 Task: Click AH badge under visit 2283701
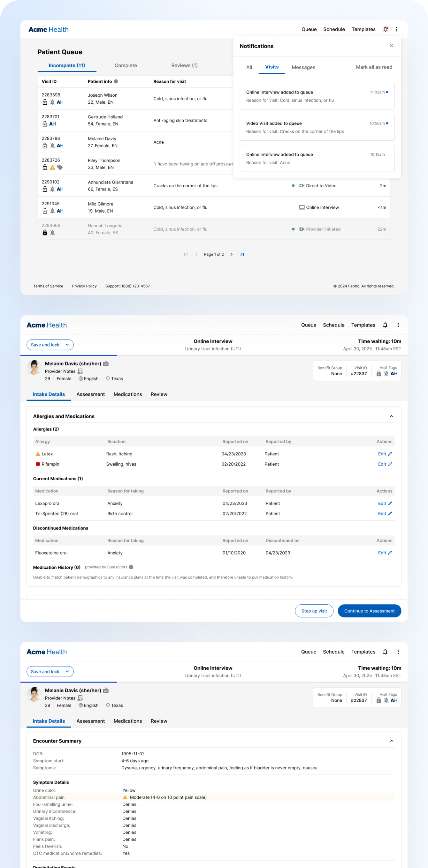tap(53, 124)
